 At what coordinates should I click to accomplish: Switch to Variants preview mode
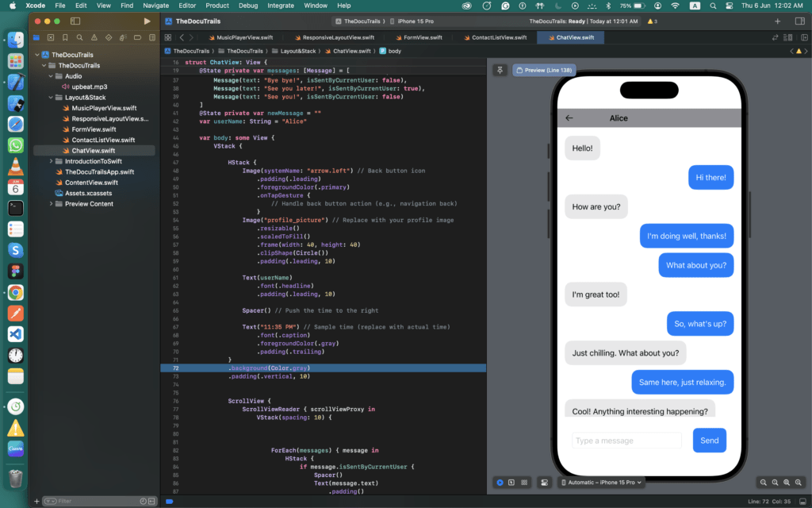(x=524, y=482)
